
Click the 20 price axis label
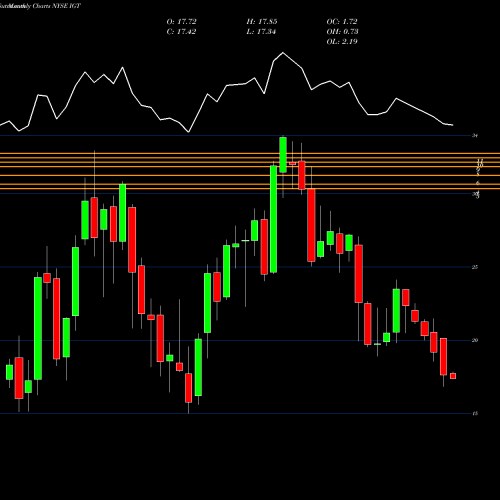(x=475, y=340)
